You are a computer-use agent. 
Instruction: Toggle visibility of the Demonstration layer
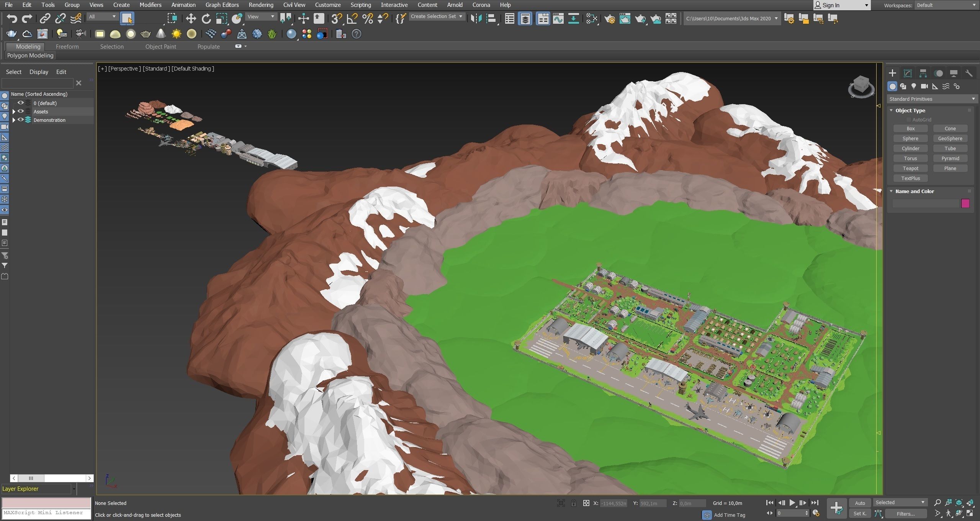[21, 120]
